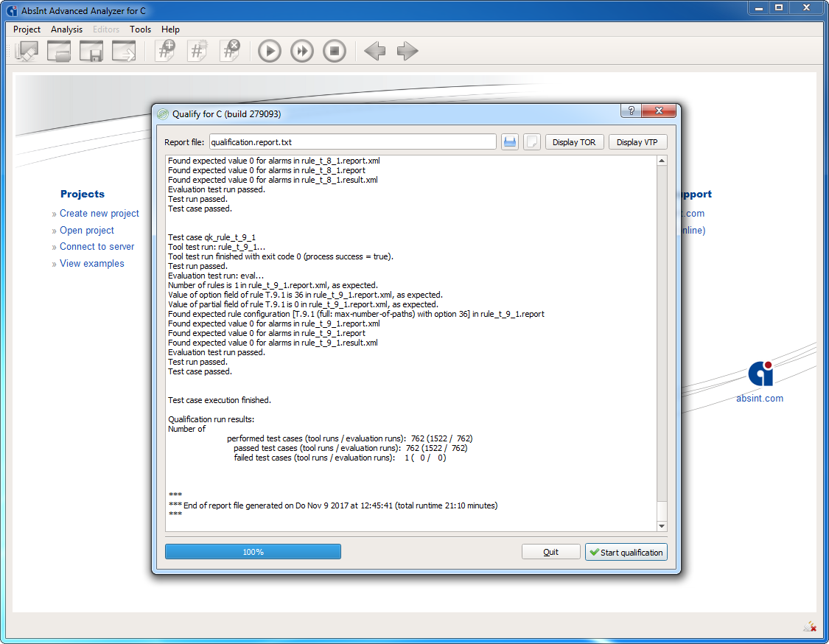Click the "Test case execution finished." line

[220, 400]
